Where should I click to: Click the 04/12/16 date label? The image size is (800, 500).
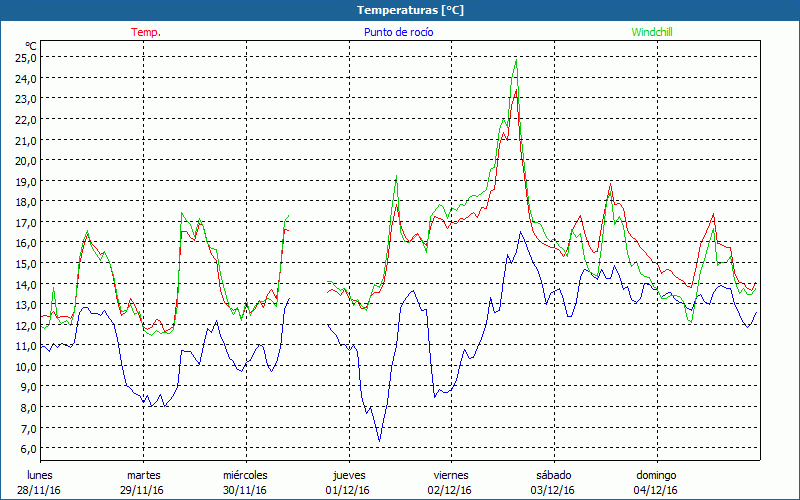tap(656, 490)
